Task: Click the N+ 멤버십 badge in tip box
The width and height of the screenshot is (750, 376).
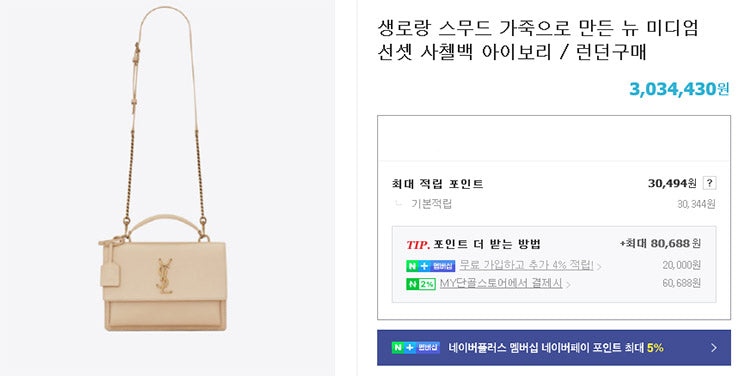Action: [x=430, y=266]
